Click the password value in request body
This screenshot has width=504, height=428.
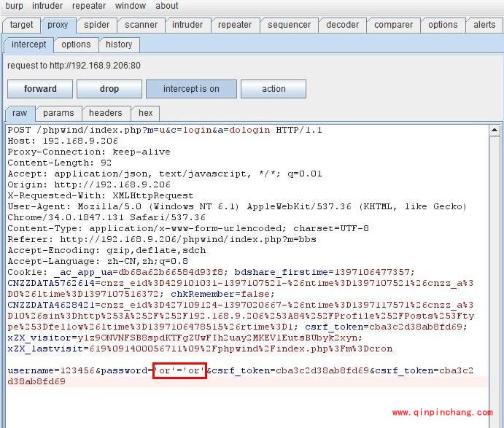(x=179, y=371)
